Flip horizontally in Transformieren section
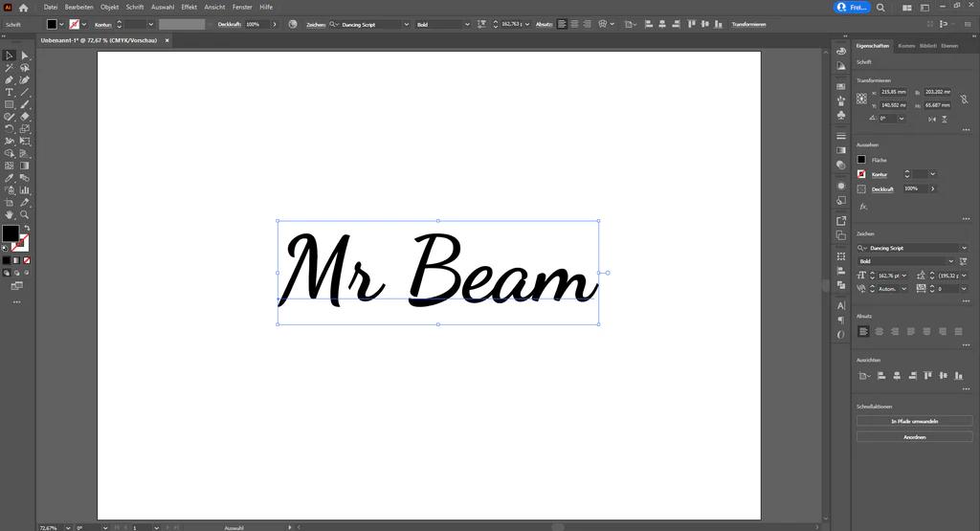Screen dimensions: 980x531 (932, 119)
